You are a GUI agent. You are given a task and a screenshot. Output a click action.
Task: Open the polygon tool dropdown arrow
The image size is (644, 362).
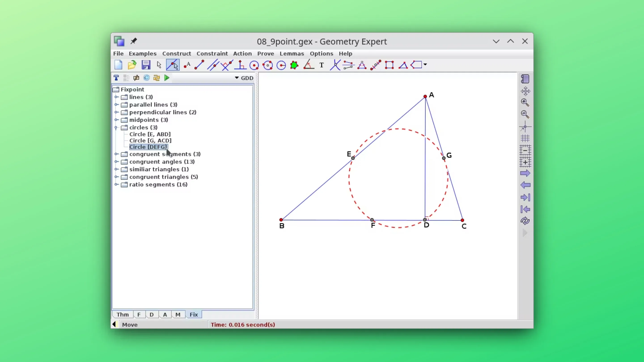pyautogui.click(x=425, y=65)
